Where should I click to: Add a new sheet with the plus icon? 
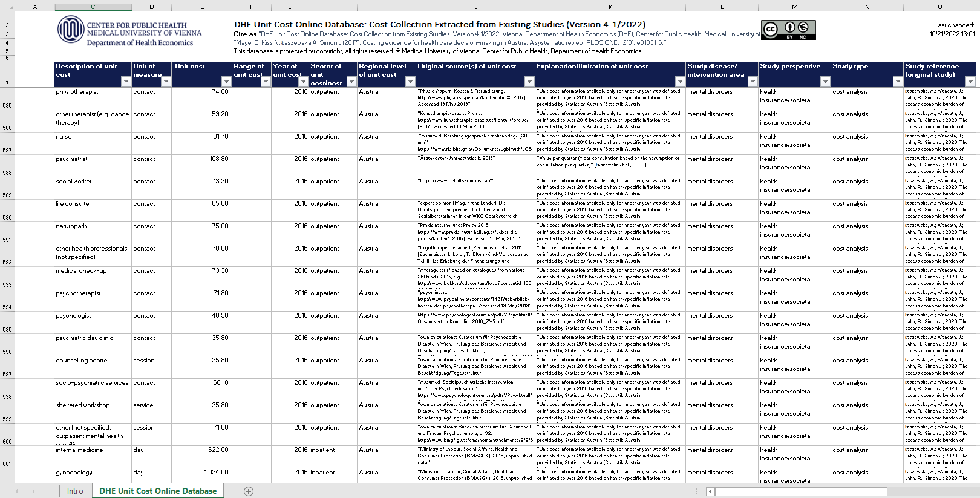click(249, 491)
